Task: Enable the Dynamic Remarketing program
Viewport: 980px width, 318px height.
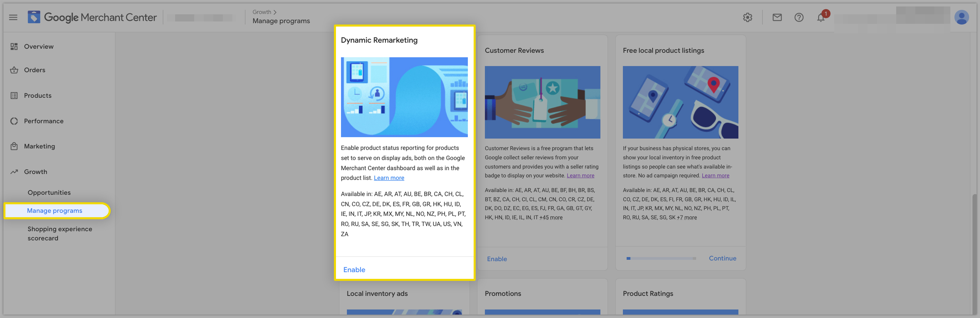Action: pyautogui.click(x=354, y=270)
